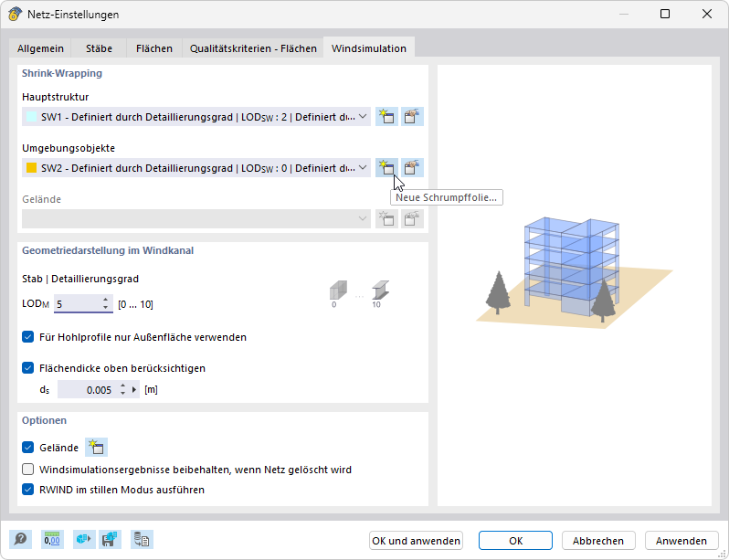
Task: Open the Qualitätskriterien - Flächen tab
Action: [x=253, y=48]
